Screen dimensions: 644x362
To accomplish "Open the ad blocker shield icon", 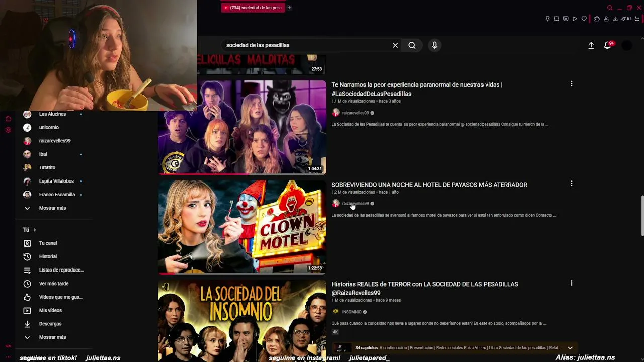I will click(566, 19).
